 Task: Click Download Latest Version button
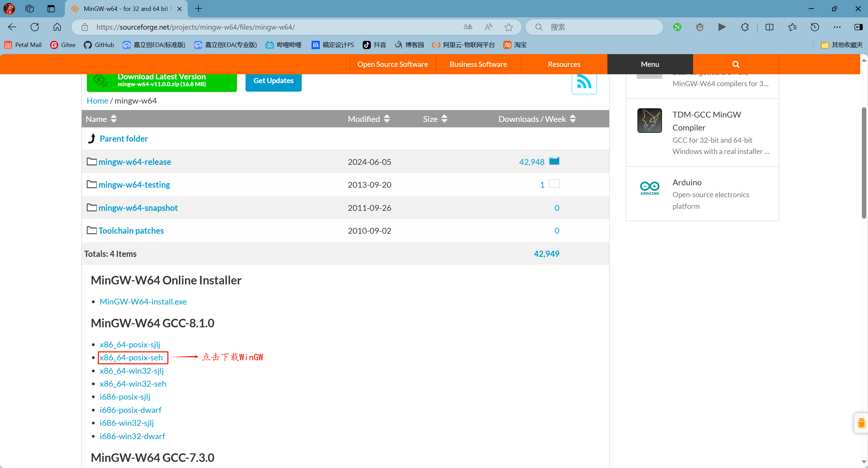tap(162, 82)
